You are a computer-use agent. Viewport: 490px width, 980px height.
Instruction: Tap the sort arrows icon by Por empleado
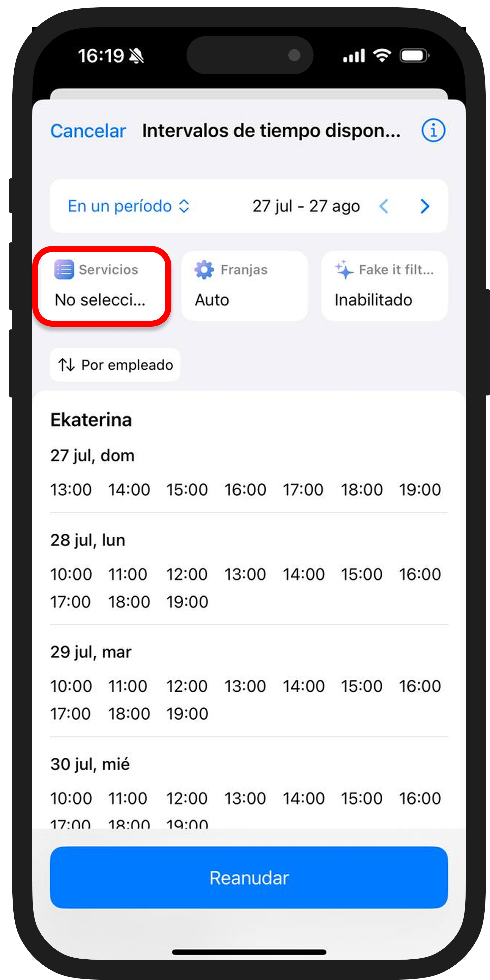[x=66, y=365]
